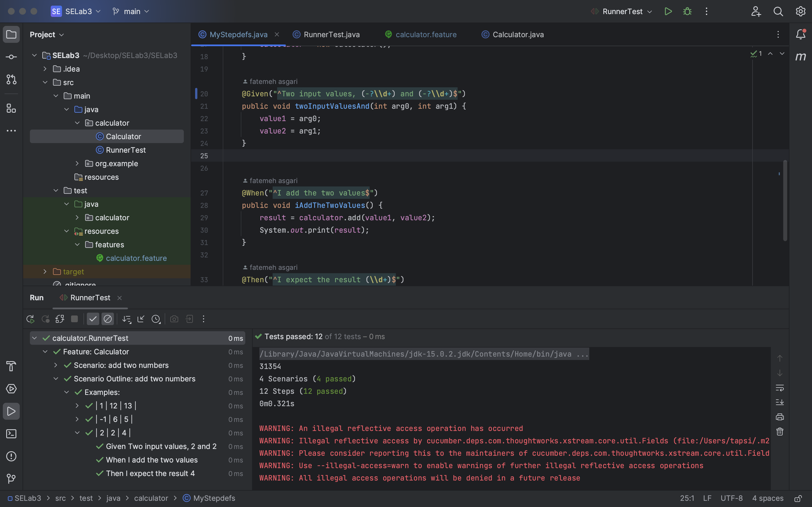Open the Pull Requests sidebar icon
The height and width of the screenshot is (507, 812).
tap(11, 79)
